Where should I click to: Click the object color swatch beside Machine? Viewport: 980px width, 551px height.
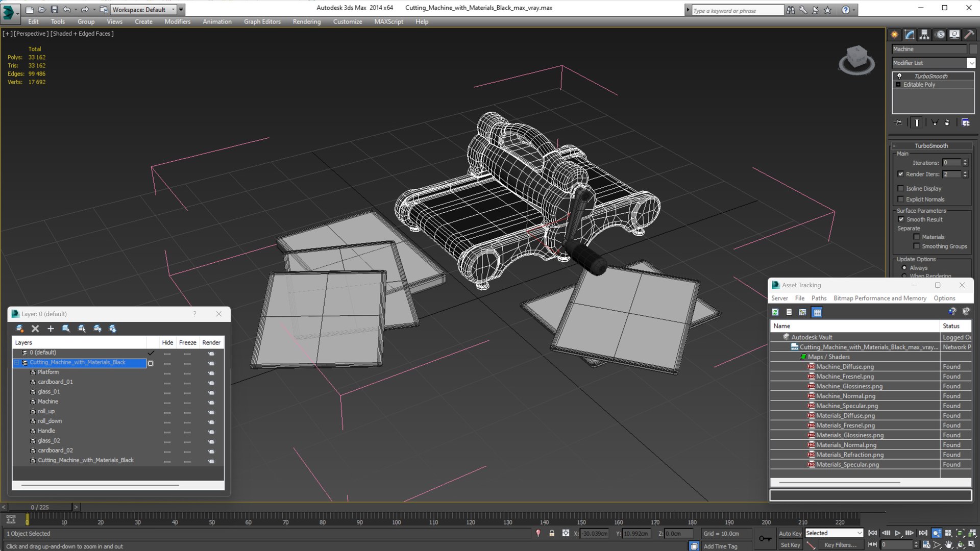pyautogui.click(x=973, y=49)
